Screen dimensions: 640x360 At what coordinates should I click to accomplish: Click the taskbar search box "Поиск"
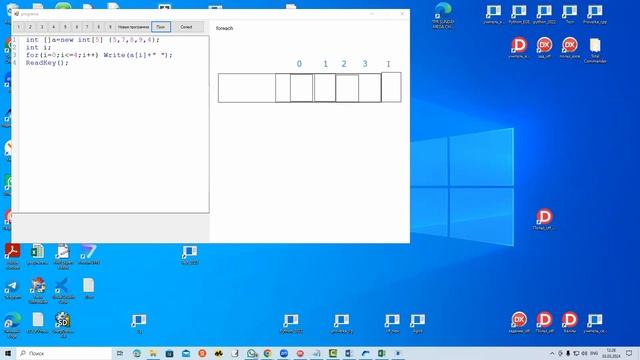[x=64, y=353]
